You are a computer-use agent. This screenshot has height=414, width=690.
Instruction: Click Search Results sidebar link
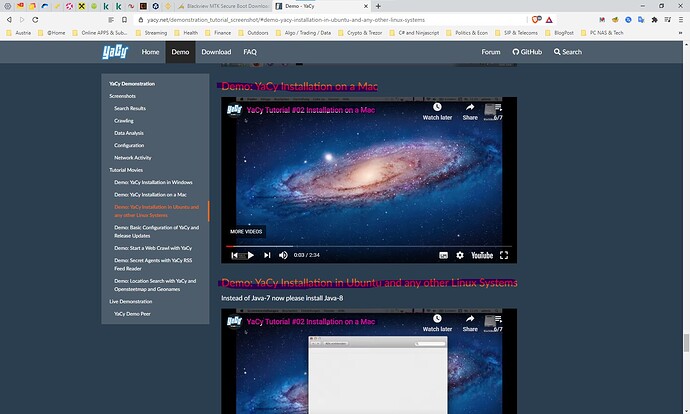tap(130, 108)
